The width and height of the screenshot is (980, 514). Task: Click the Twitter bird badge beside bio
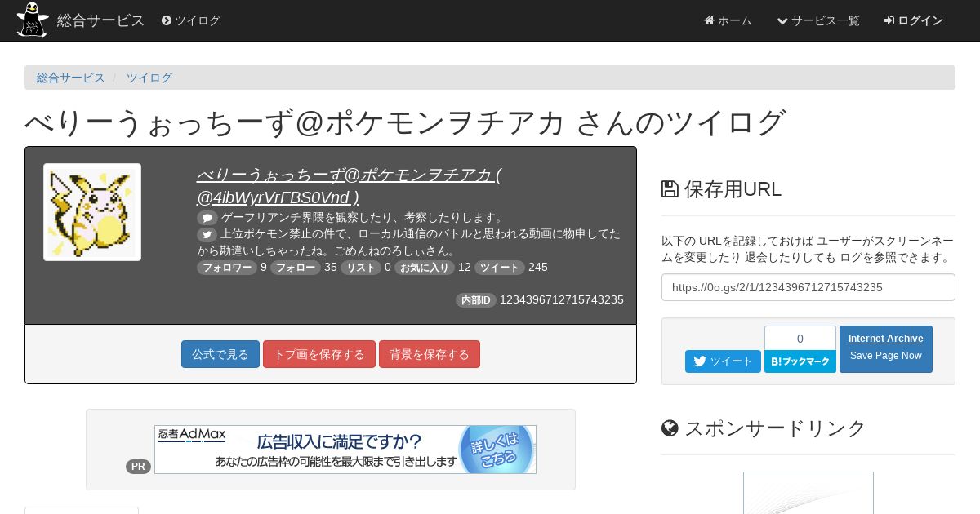[207, 234]
